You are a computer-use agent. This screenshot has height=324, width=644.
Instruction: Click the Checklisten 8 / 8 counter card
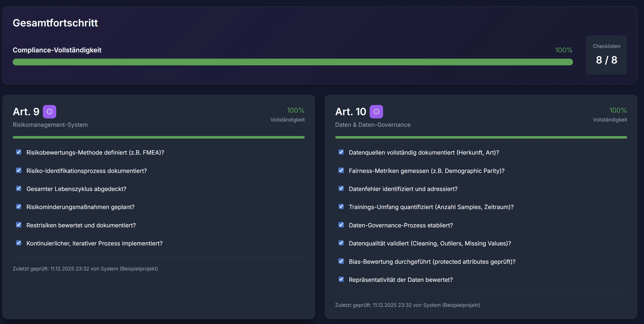606,55
